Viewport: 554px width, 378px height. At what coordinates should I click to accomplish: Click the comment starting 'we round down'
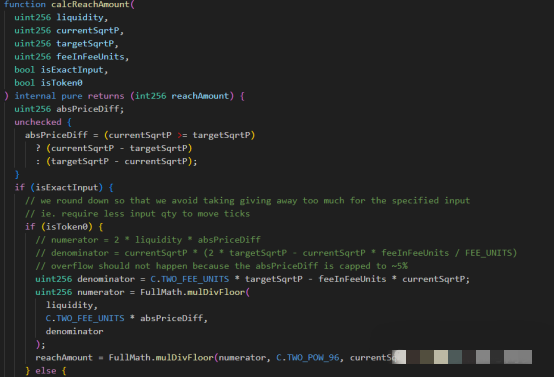click(247, 200)
